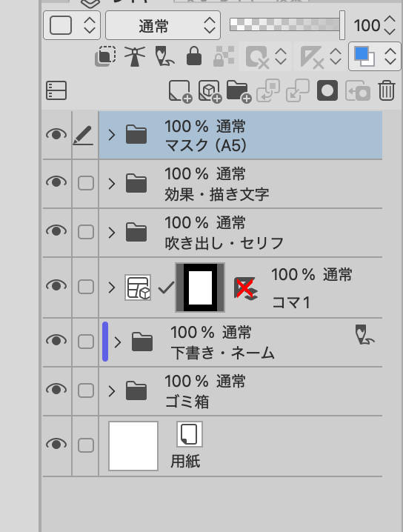Screen dimensions: 403x532
Task: Click the enable mask icon
Action: tap(257, 57)
